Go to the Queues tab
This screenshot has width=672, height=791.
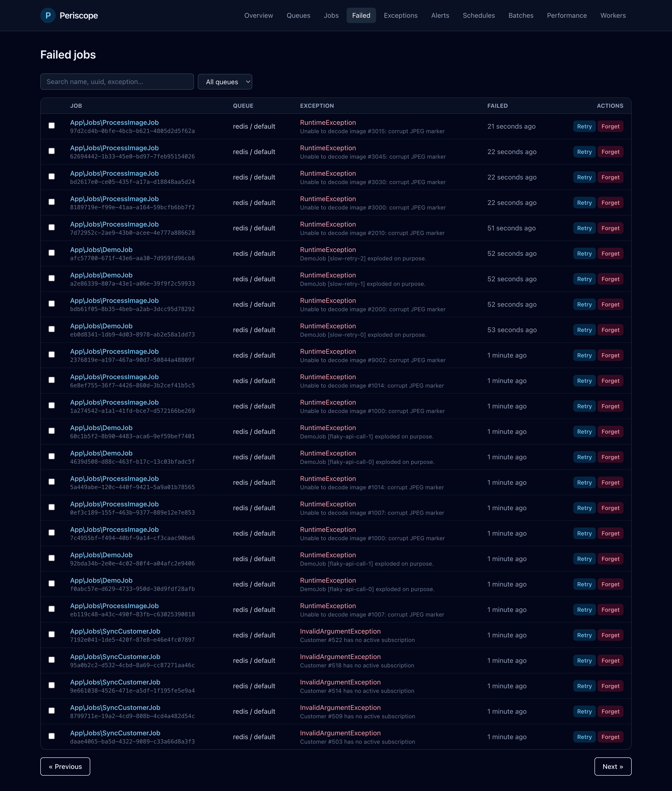click(x=298, y=15)
